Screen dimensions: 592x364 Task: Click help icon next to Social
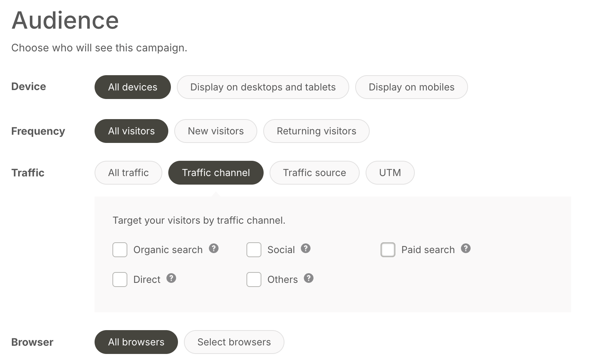coord(306,249)
